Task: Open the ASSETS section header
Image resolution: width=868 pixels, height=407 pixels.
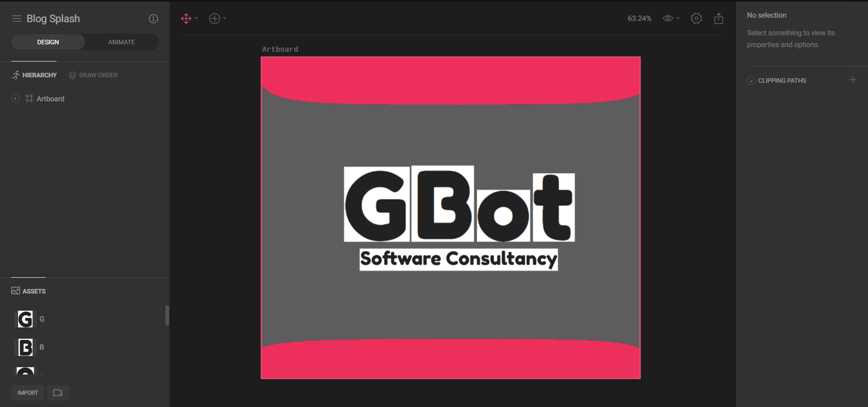Action: tap(28, 291)
